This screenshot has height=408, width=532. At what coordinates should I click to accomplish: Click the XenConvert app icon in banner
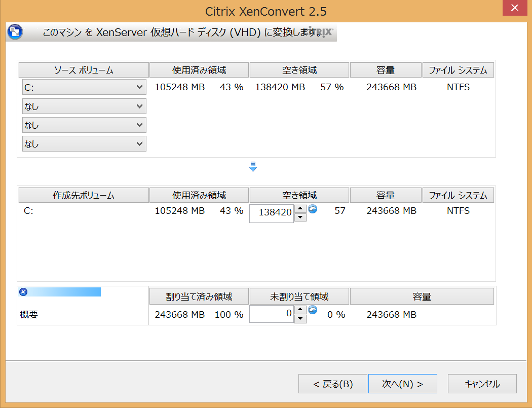(15, 32)
